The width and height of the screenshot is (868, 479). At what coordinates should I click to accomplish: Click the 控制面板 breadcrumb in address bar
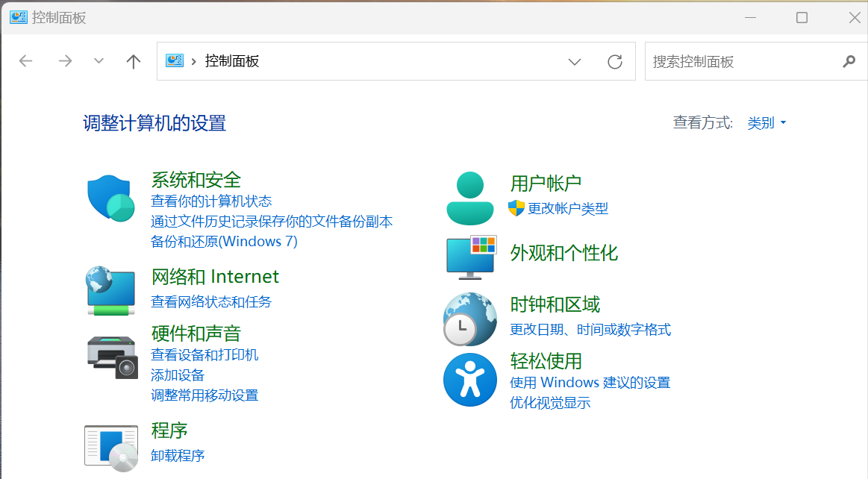click(x=232, y=61)
